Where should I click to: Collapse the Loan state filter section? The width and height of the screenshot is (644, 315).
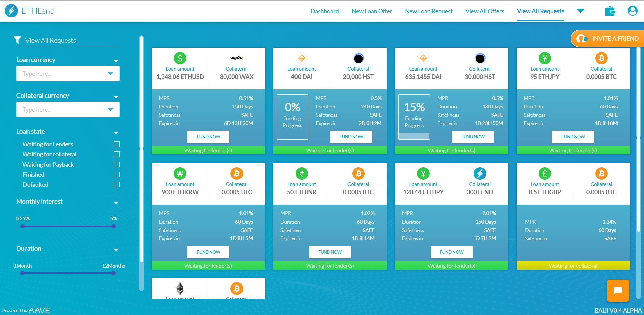116,133
